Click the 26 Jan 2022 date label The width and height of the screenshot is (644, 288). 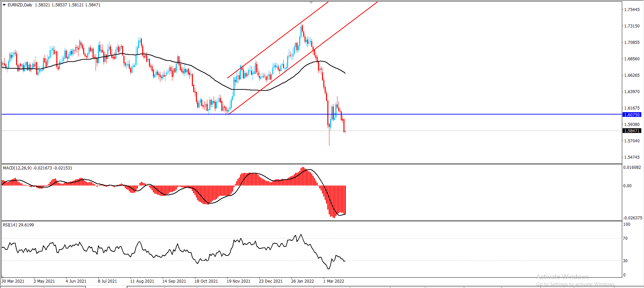coord(303,281)
